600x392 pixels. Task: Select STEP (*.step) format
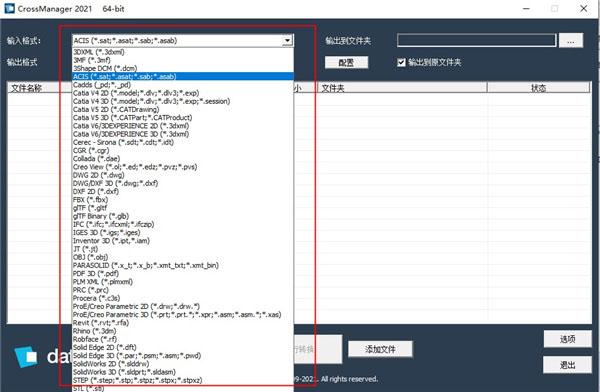pos(183,380)
